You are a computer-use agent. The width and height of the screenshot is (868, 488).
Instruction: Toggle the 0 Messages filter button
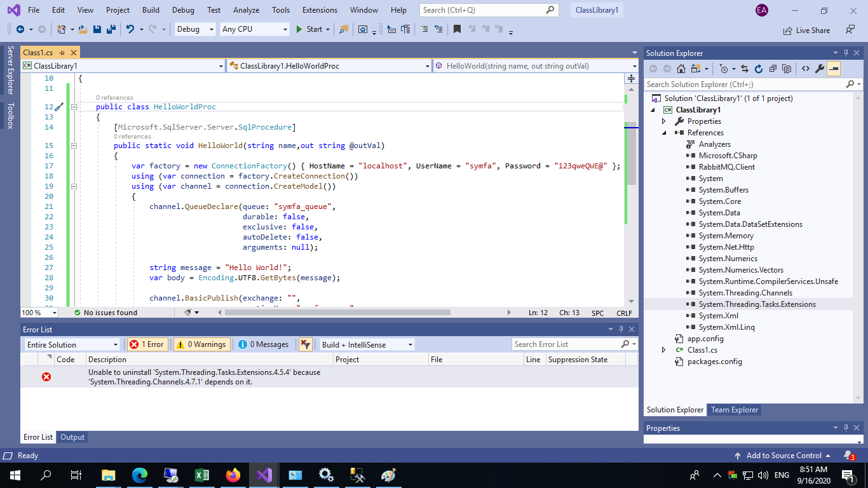264,344
